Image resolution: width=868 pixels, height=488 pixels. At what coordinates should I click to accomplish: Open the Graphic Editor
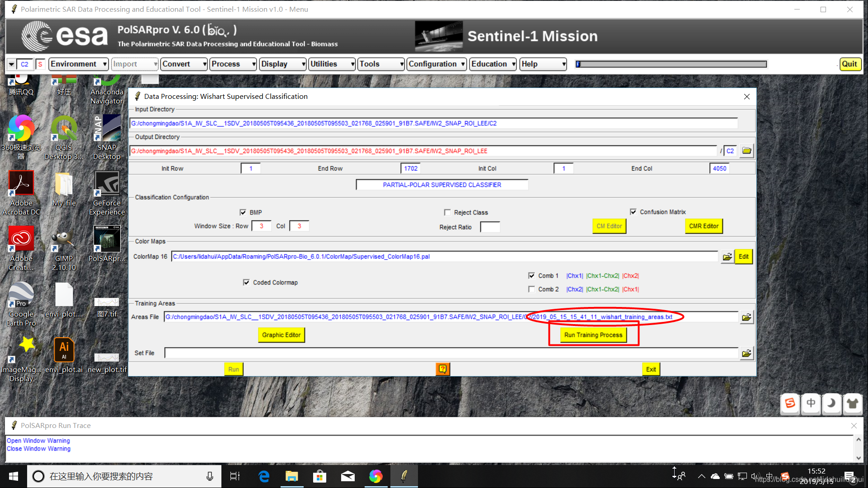pos(281,335)
